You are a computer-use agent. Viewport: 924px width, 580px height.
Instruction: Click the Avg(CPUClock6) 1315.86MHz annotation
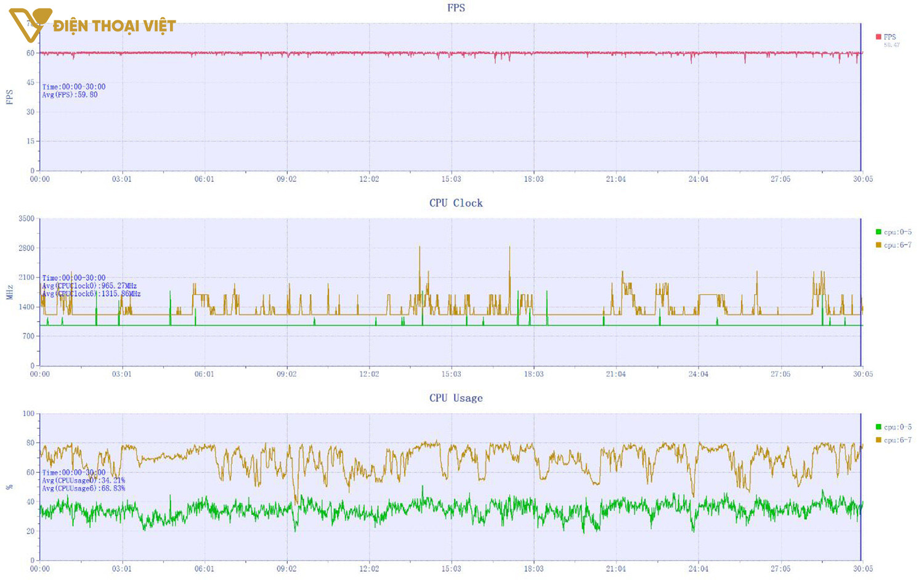tap(91, 294)
